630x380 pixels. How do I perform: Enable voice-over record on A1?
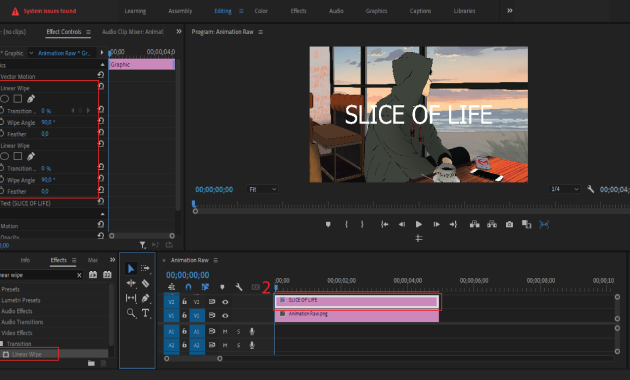[x=252, y=331]
